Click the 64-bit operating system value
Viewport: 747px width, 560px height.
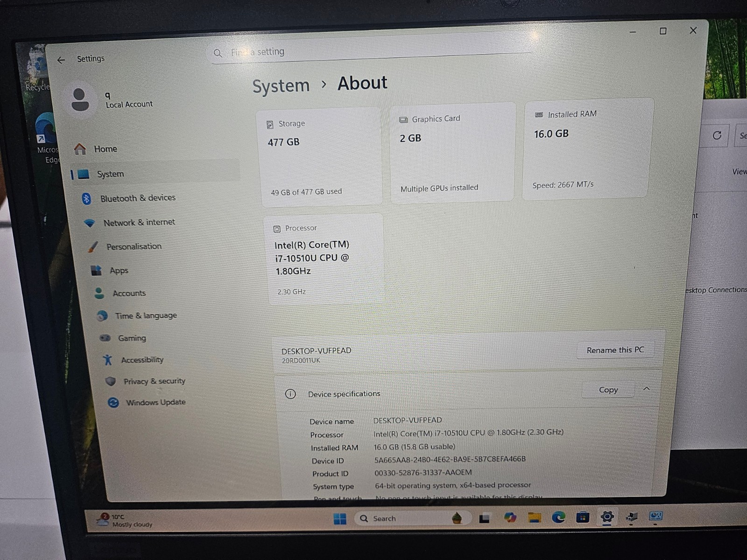coord(453,485)
